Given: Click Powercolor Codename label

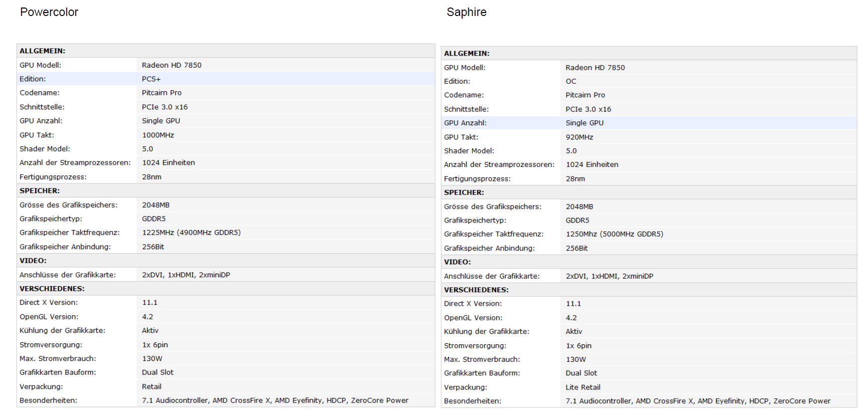Looking at the screenshot, I should pos(39,93).
